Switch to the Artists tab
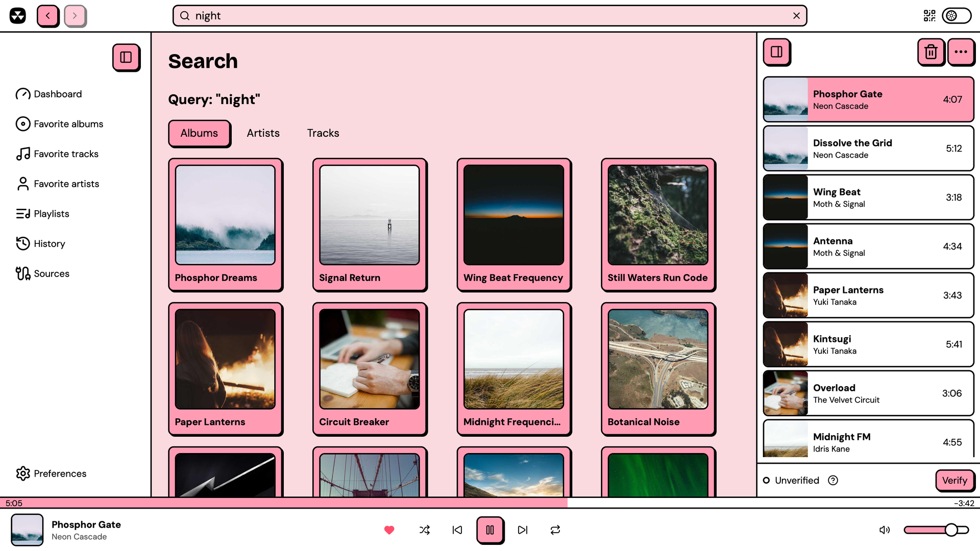This screenshot has height=551, width=980. click(263, 133)
